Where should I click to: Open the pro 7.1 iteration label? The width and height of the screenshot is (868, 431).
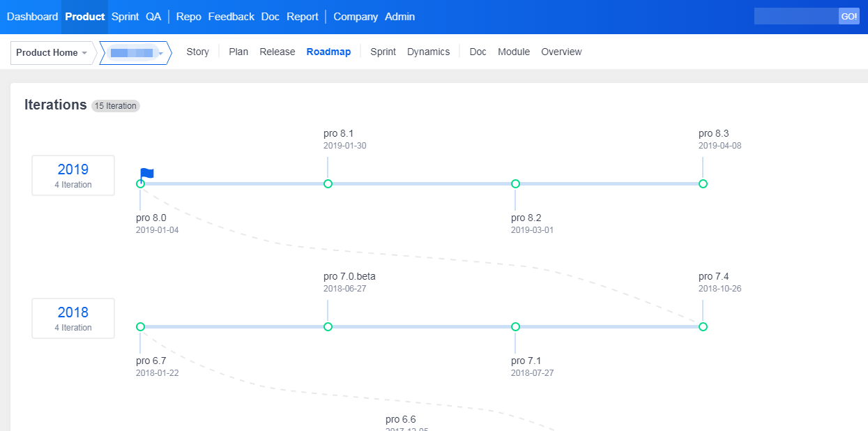[x=526, y=361]
